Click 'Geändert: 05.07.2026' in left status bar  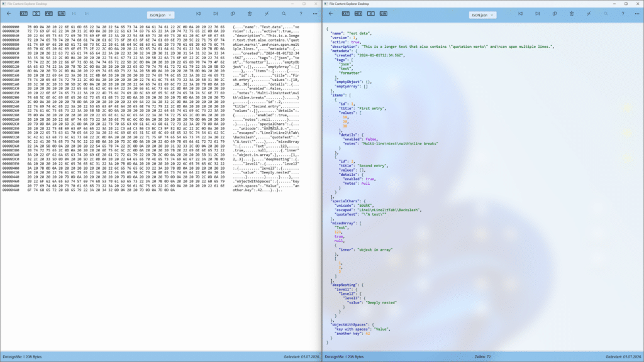click(301, 357)
